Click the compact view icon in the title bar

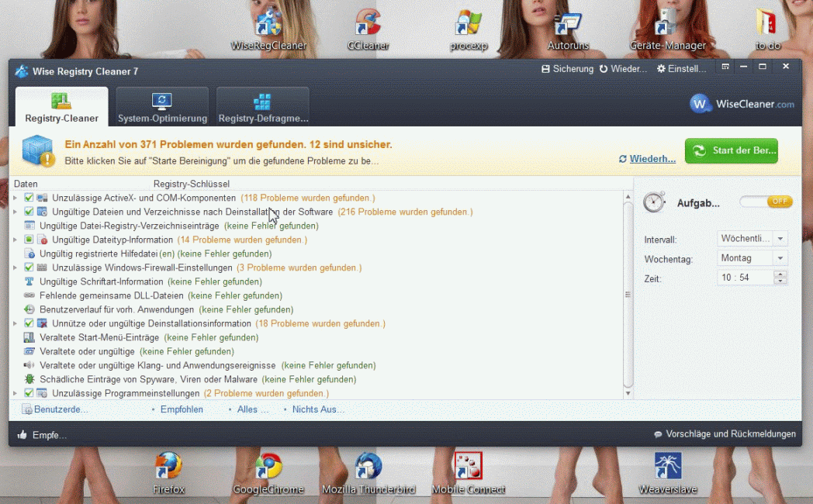(x=725, y=67)
